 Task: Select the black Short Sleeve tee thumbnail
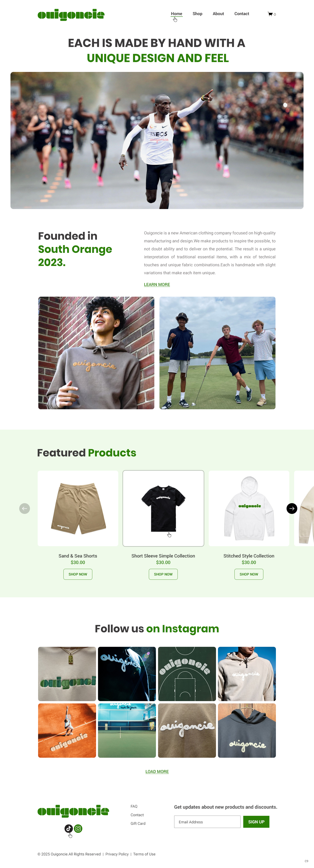coord(163,508)
